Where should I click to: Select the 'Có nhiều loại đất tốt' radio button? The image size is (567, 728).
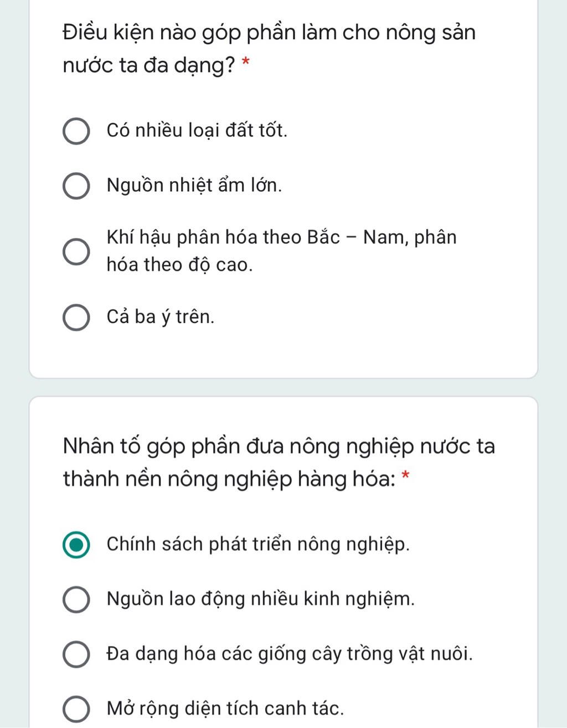coord(76,131)
